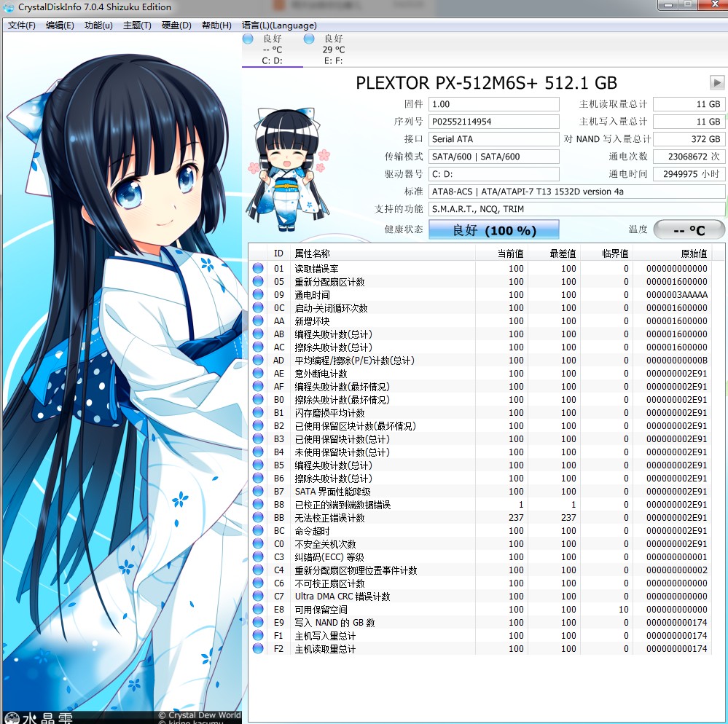Click the blue status orb above C: D:
The width and height of the screenshot is (728, 724).
click(x=248, y=39)
